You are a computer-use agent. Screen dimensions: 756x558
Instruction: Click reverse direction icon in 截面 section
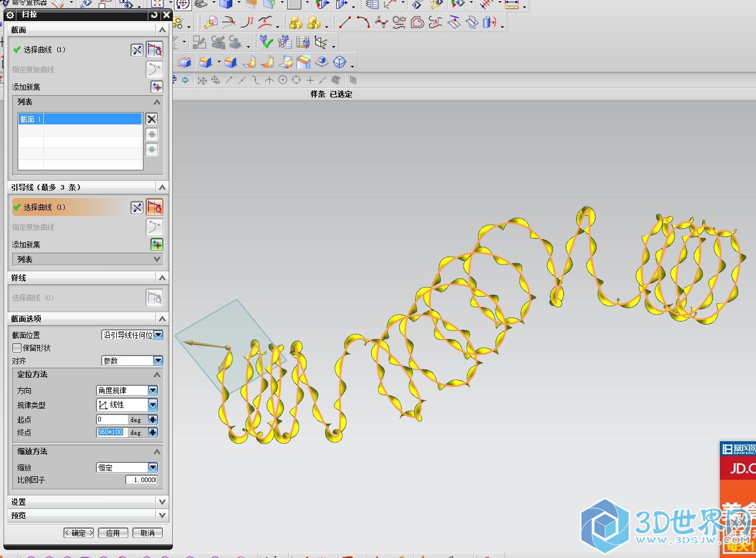(137, 50)
